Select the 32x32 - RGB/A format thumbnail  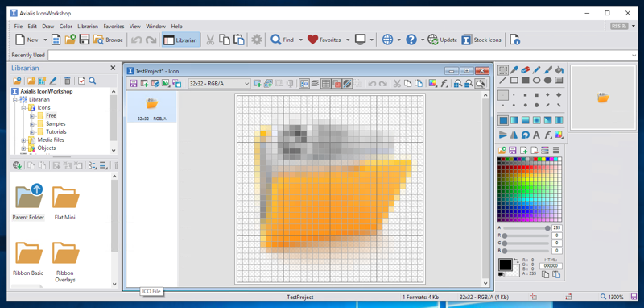coord(152,107)
